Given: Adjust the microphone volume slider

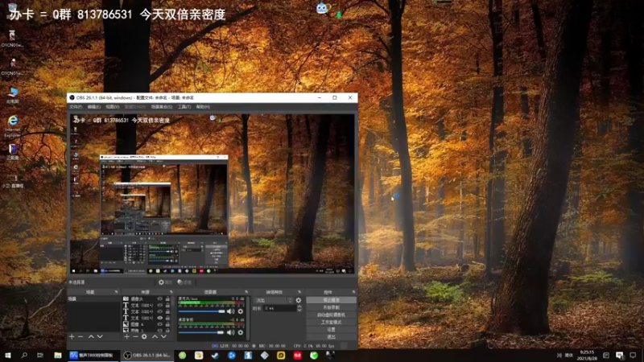Looking at the screenshot, I should coord(202,311).
